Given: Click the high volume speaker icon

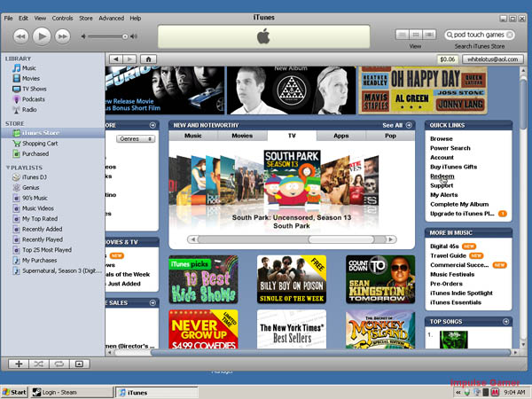Looking at the screenshot, I should pos(134,36).
